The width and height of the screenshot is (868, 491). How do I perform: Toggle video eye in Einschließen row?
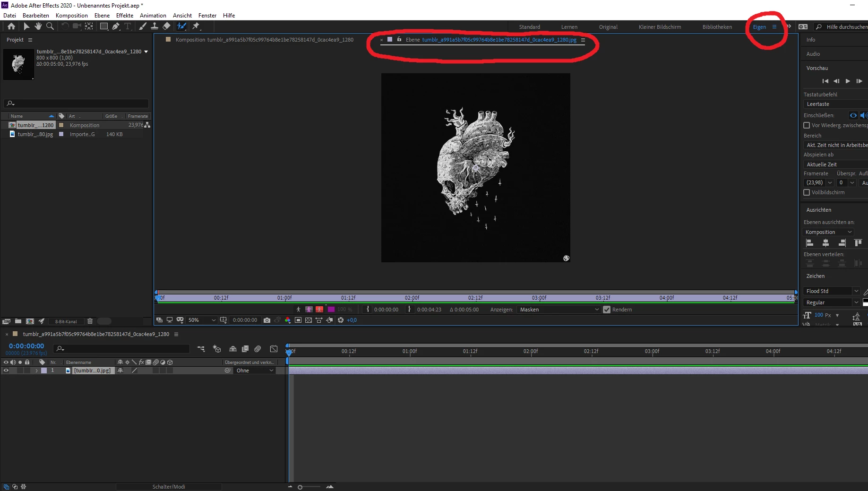pos(853,115)
